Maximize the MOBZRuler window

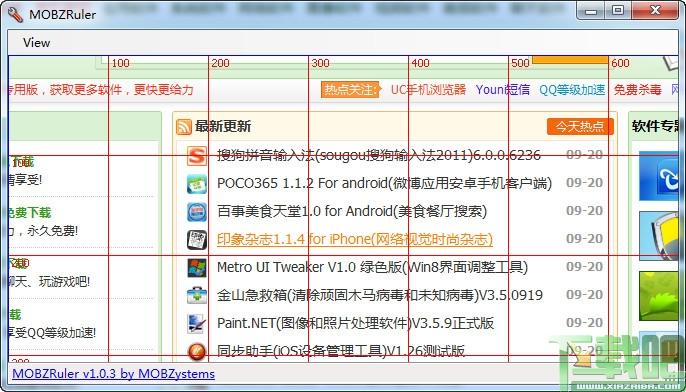(x=617, y=10)
